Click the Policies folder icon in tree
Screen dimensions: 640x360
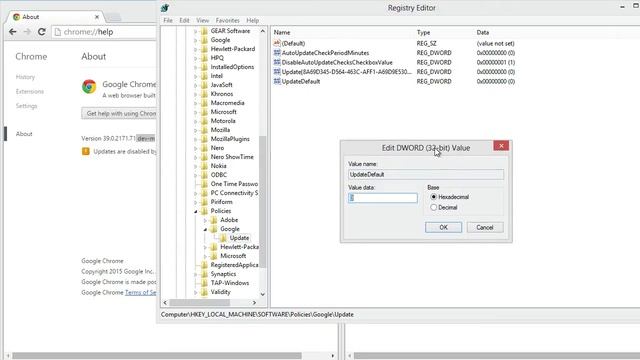point(204,211)
